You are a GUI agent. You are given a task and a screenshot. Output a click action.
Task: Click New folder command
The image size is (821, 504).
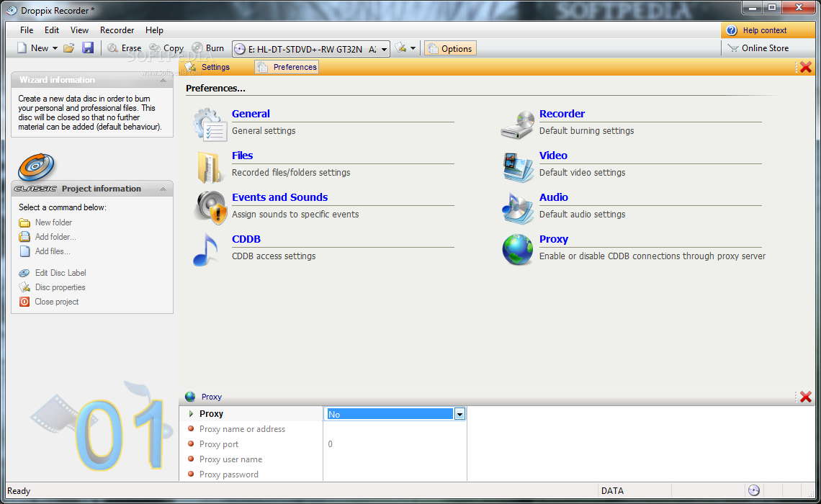[53, 222]
